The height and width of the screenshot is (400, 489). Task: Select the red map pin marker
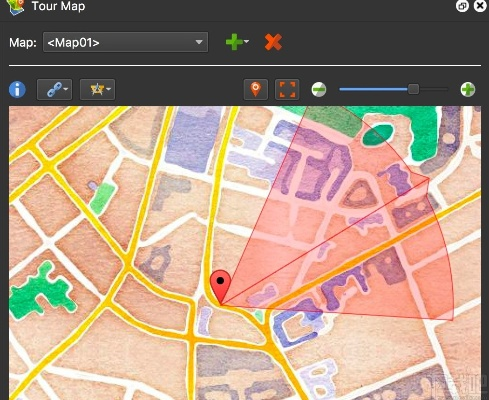tap(220, 287)
